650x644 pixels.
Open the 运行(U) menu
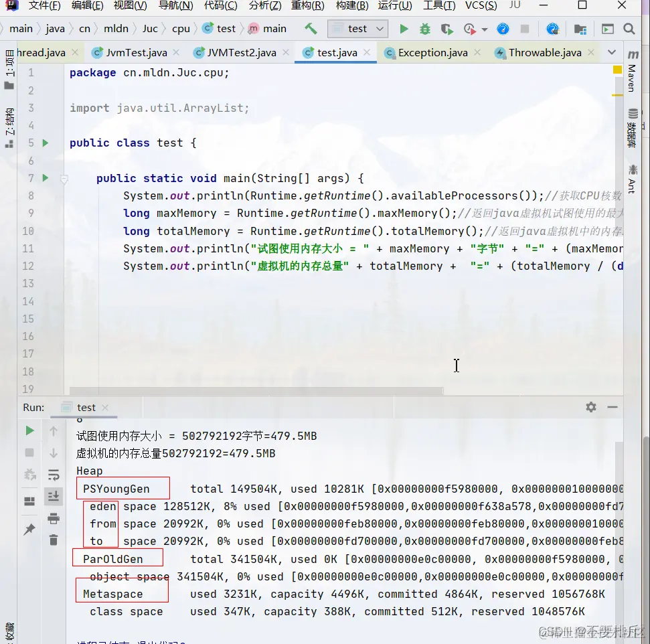click(395, 5)
